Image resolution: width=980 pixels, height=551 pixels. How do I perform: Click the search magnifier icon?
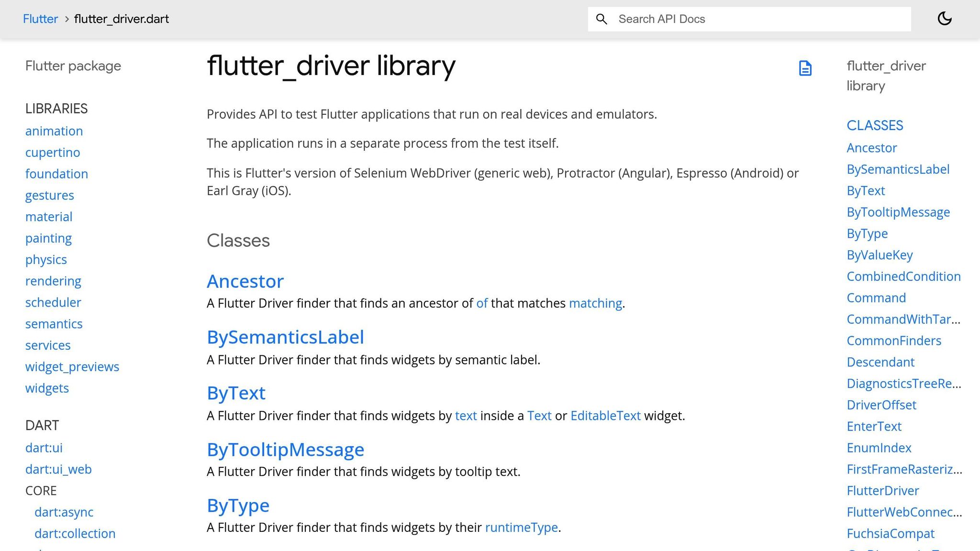[x=601, y=19]
